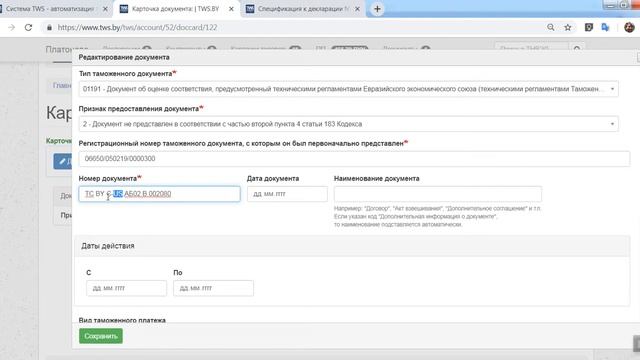Screen dimensions: 640x360
Task: Bookmark this page with the star icon
Action: (568, 27)
